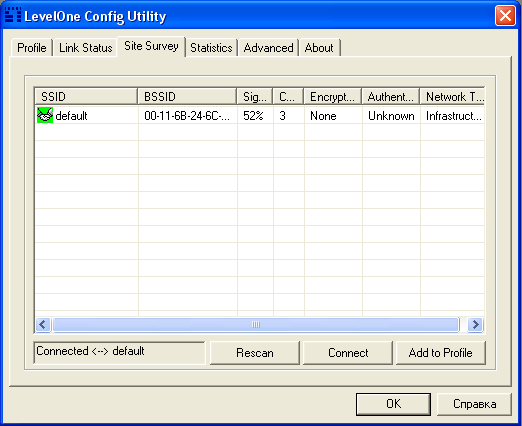Image resolution: width=522 pixels, height=426 pixels.
Task: Switch to the Profile tab
Action: [x=32, y=48]
